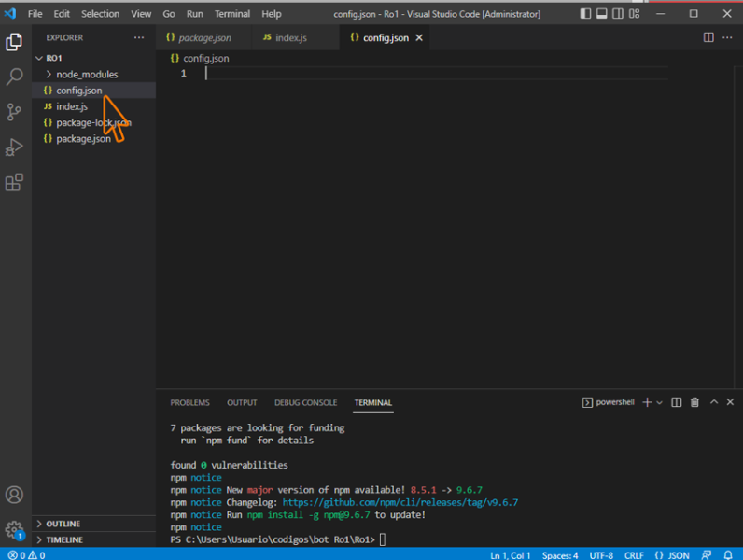743x560 pixels.
Task: Toggle the bottom panel layout button
Action: click(x=602, y=14)
